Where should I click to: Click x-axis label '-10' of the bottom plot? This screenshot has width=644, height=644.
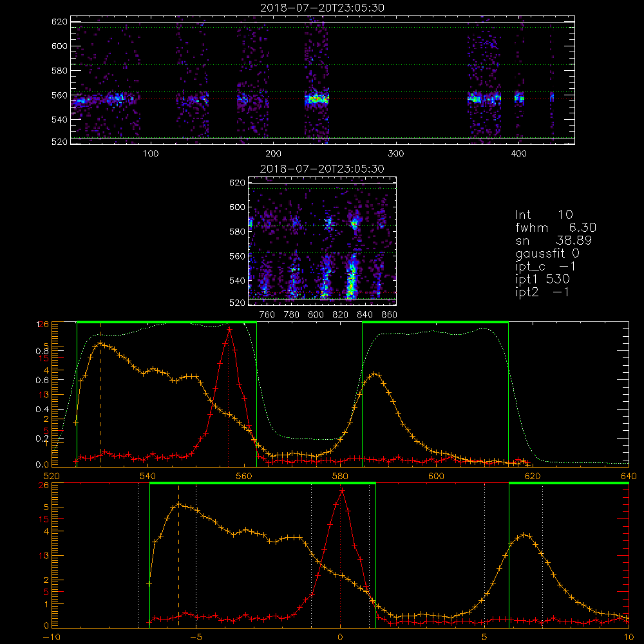pos(52,638)
